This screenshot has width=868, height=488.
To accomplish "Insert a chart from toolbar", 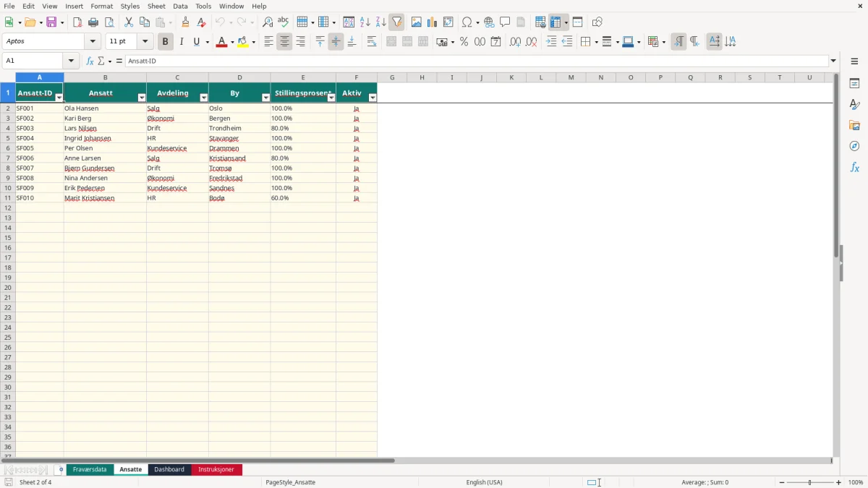I will coord(433,22).
